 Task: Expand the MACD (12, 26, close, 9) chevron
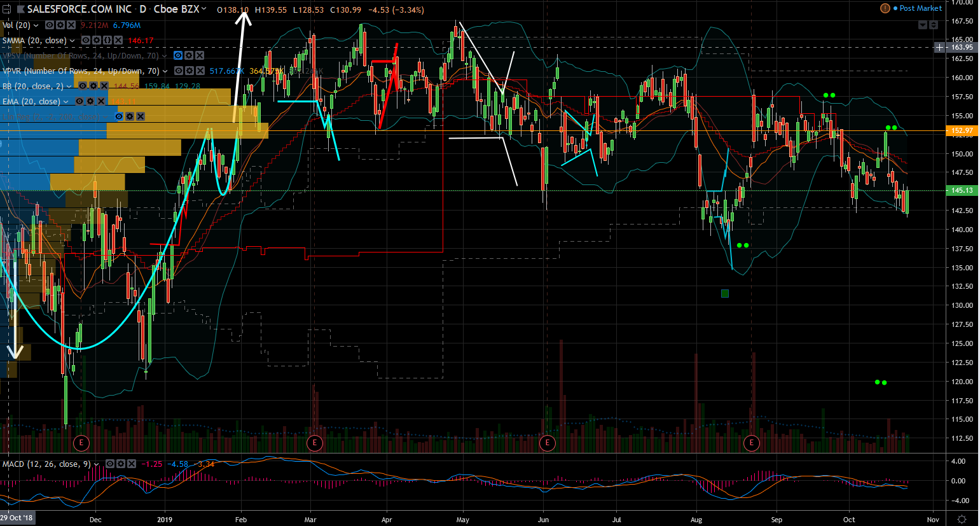97,465
